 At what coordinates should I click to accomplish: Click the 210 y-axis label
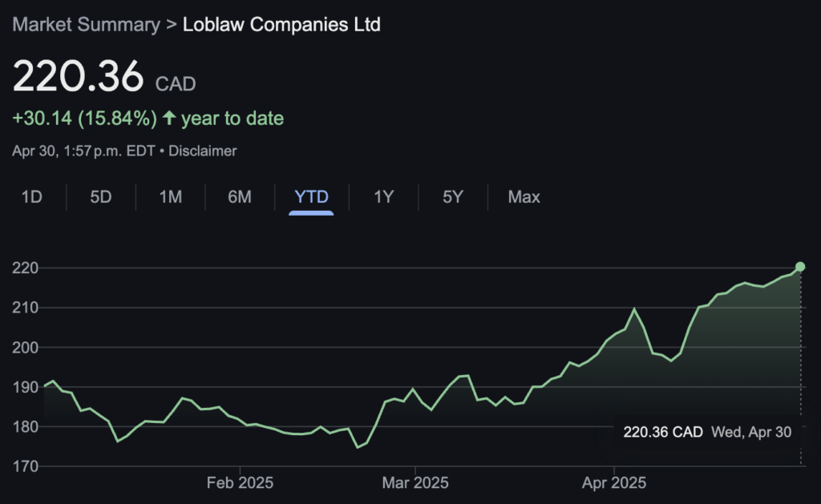coord(25,308)
